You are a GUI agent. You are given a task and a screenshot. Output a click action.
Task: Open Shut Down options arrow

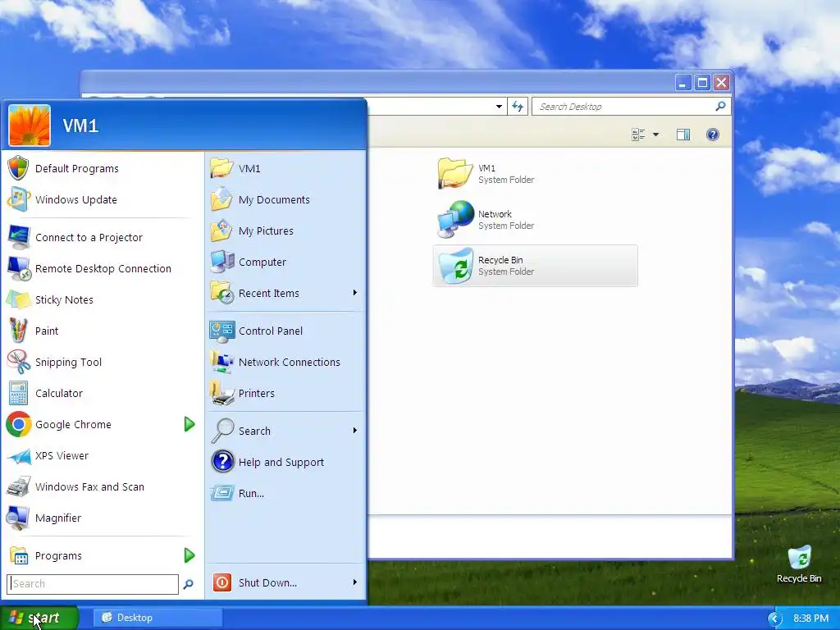(354, 582)
